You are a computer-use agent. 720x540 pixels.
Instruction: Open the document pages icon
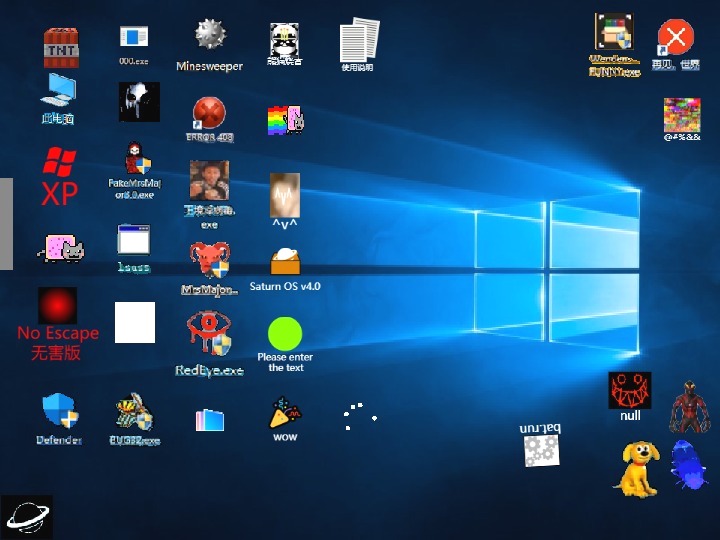pyautogui.click(x=359, y=40)
